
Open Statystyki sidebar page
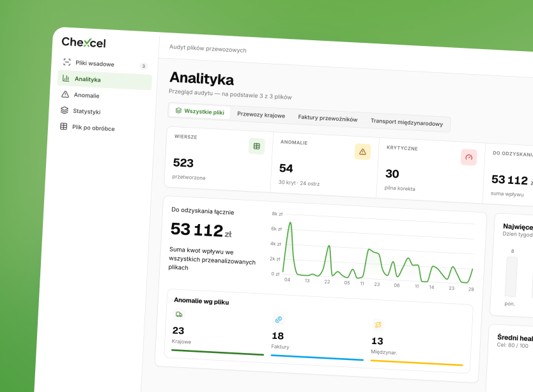pyautogui.click(x=103, y=112)
